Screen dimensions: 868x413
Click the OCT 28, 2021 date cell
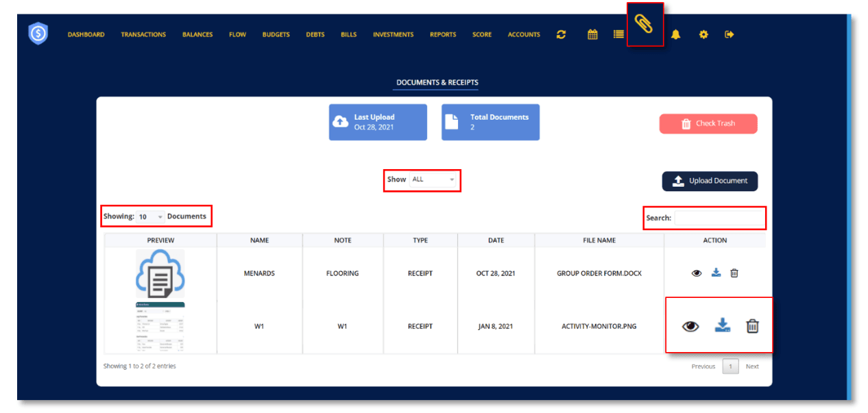(496, 273)
